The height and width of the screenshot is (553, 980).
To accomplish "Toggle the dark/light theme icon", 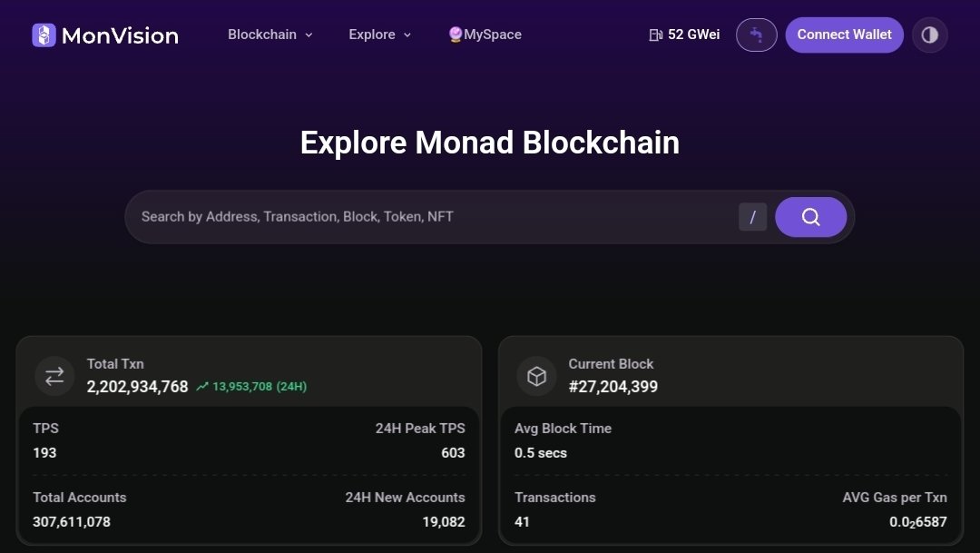I will [x=929, y=35].
